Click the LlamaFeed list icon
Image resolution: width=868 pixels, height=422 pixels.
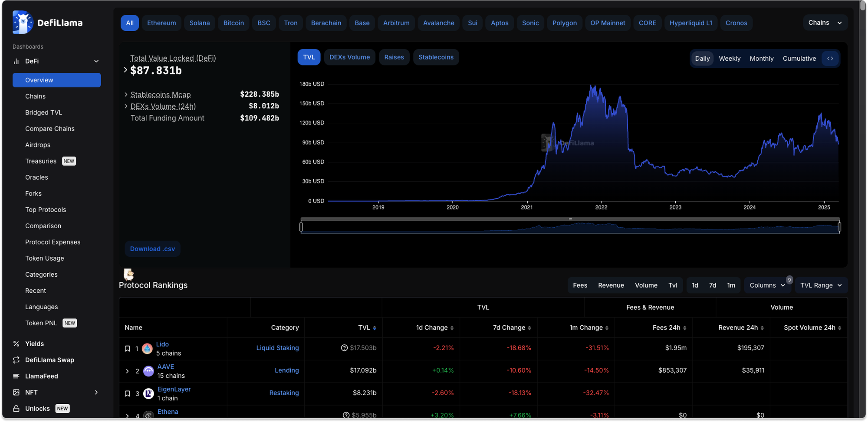[16, 376]
